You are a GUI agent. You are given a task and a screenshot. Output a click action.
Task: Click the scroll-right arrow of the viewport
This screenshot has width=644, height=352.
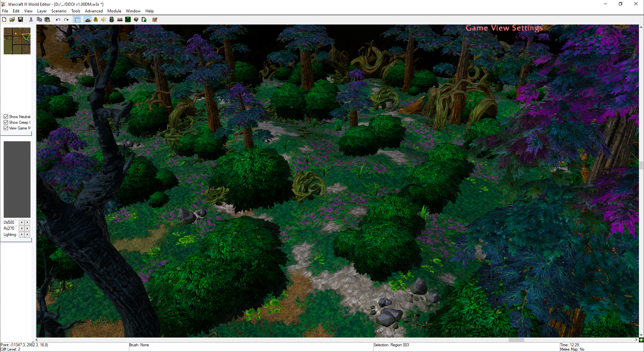pyautogui.click(x=636, y=340)
